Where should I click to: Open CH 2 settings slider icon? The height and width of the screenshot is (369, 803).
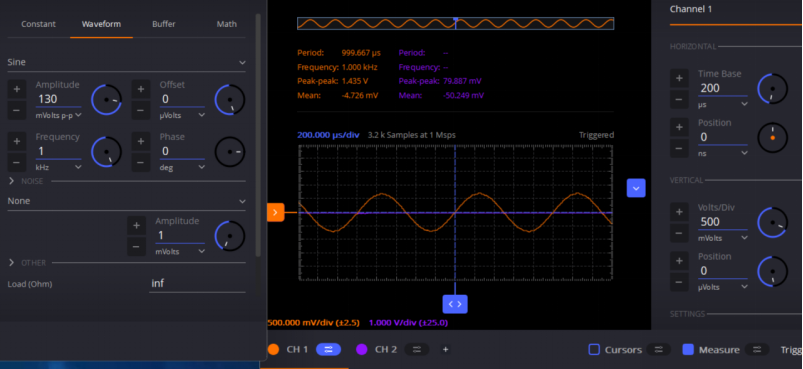417,350
